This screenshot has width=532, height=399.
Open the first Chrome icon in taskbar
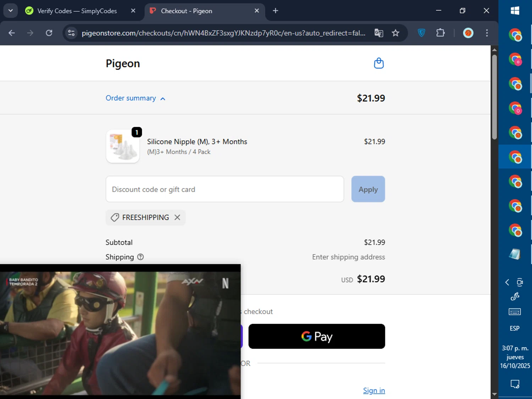click(x=515, y=35)
